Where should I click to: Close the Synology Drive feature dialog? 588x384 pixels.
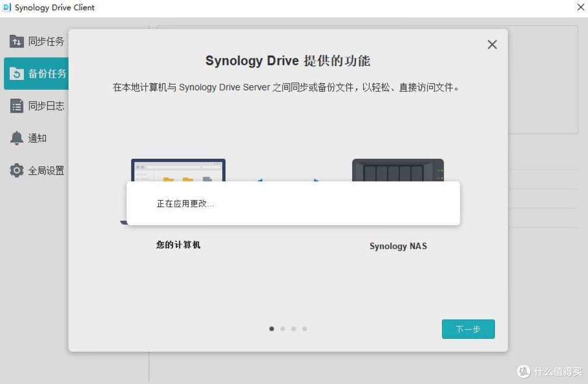pos(492,45)
